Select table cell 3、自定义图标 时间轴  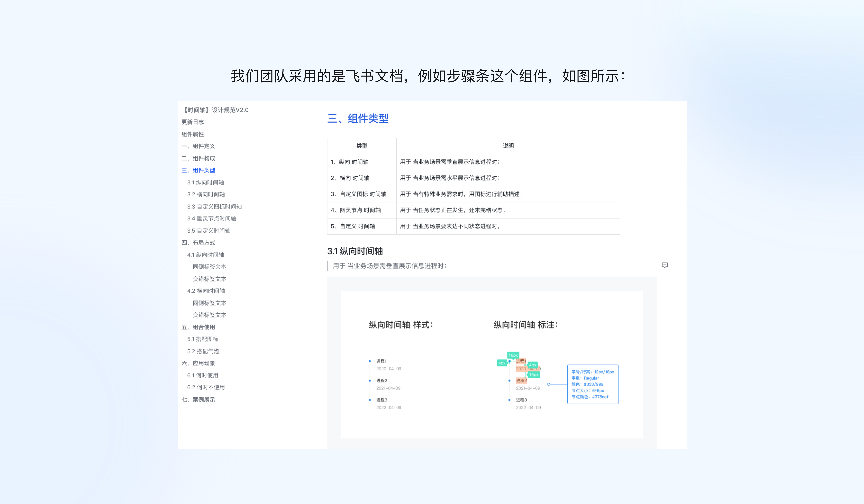pyautogui.click(x=362, y=194)
